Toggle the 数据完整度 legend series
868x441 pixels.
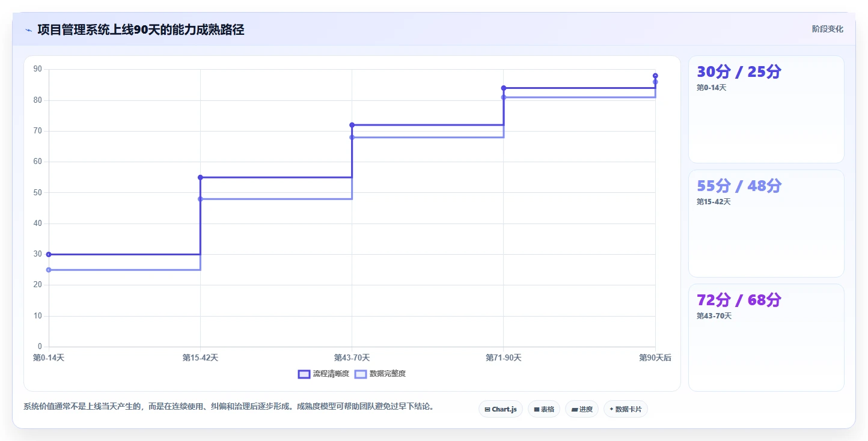coord(381,374)
